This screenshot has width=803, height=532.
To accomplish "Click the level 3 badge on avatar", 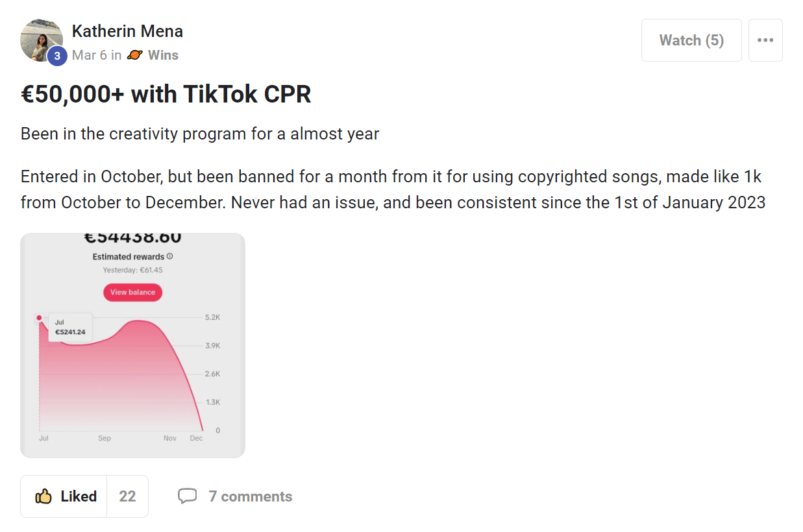I will click(57, 56).
